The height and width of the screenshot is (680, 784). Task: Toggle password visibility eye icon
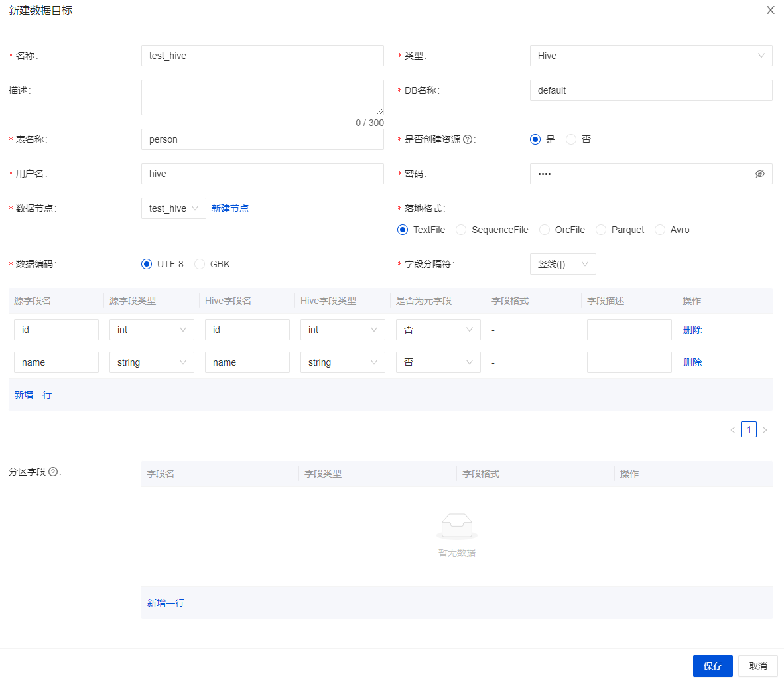[x=759, y=174]
